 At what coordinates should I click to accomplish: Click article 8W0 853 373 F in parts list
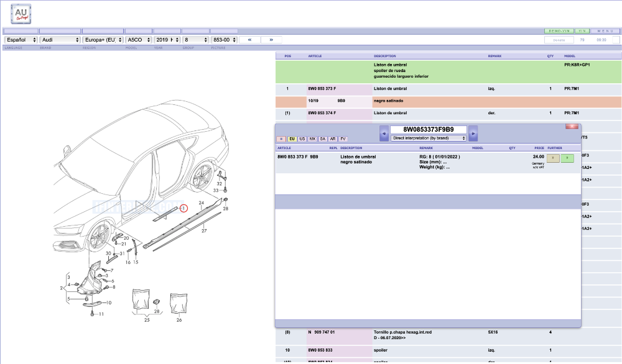pos(322,89)
